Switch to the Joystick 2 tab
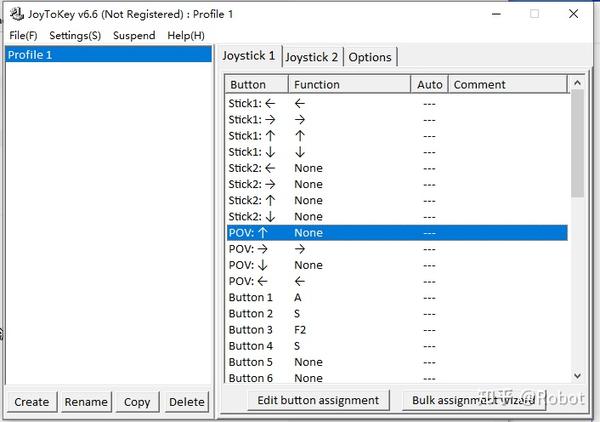 point(312,57)
